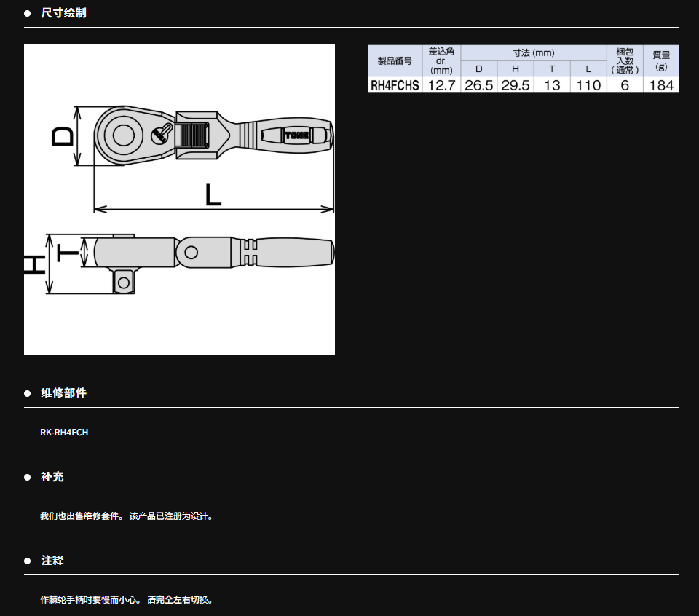The width and height of the screenshot is (699, 616).
Task: Open the RK-RH4FCH repair parts link
Action: pyautogui.click(x=64, y=433)
